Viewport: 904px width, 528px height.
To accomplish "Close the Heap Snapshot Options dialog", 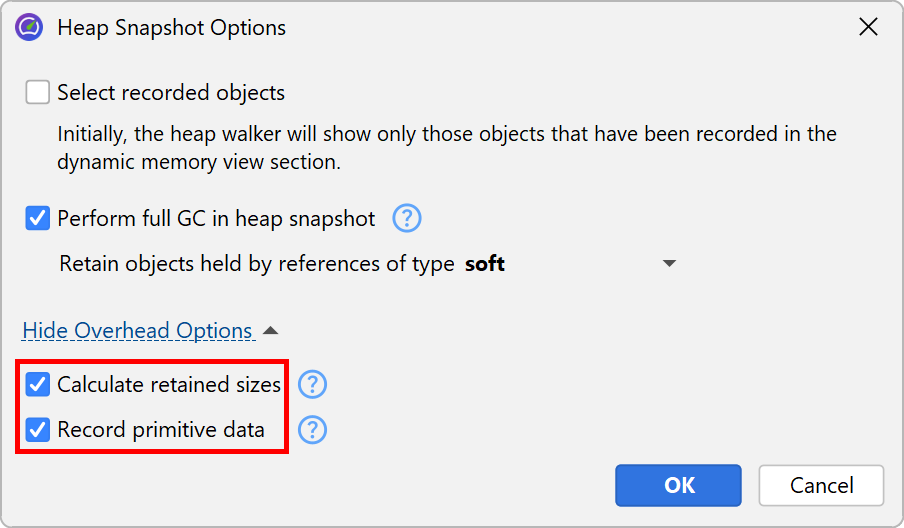I will tap(868, 28).
